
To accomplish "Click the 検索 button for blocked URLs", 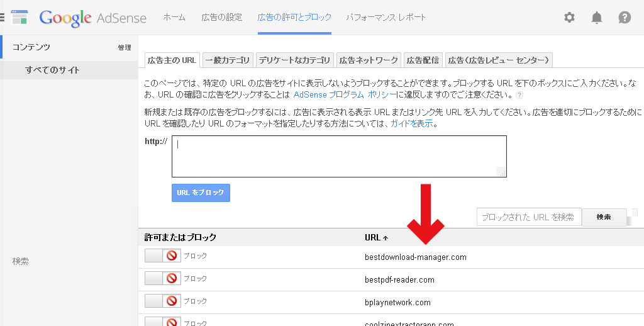I will pyautogui.click(x=604, y=217).
